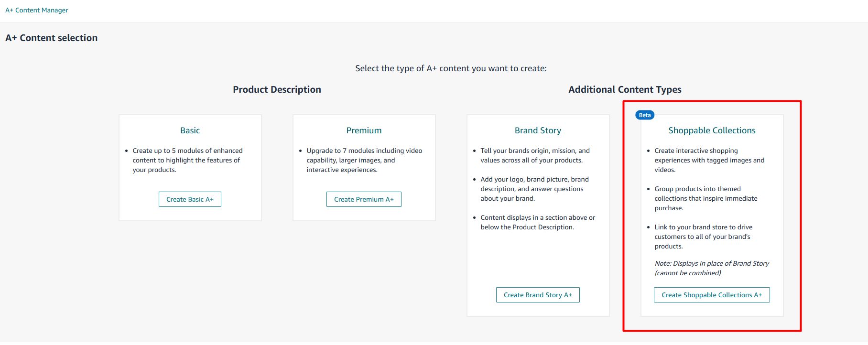Click the Brand Story card title
This screenshot has width=868, height=345.
(x=538, y=130)
